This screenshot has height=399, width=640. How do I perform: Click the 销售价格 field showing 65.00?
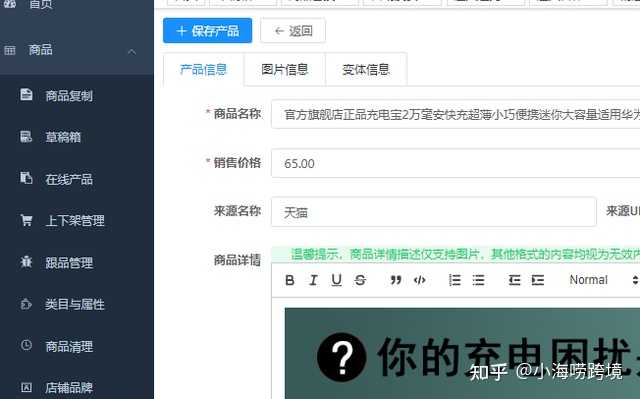456,163
